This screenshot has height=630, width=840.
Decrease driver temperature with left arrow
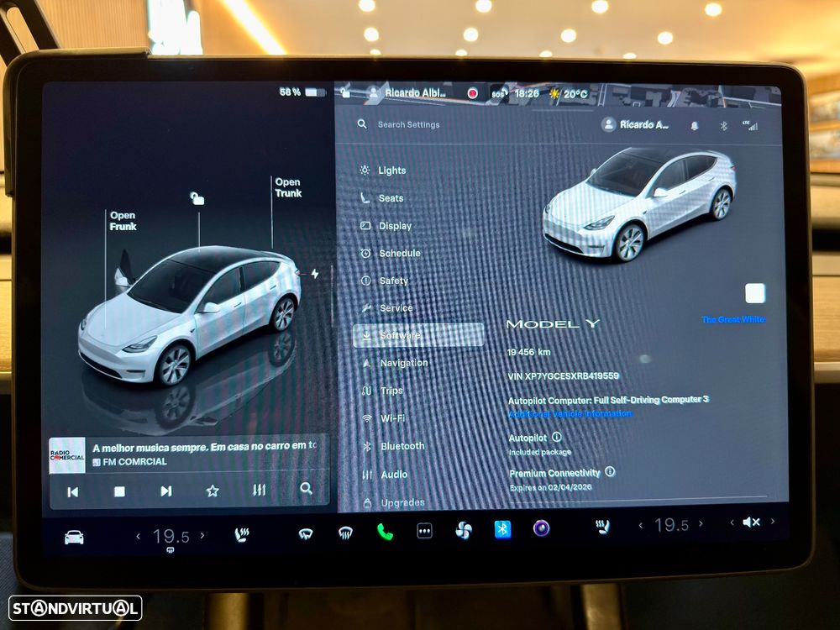click(x=139, y=536)
